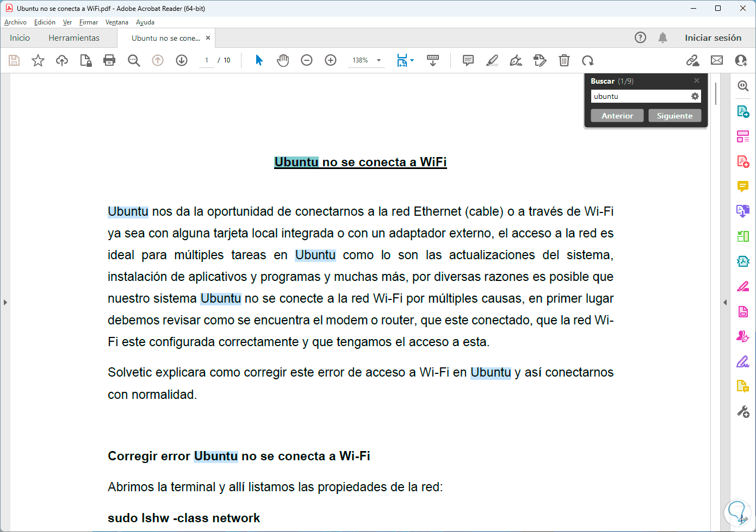Close the 'Ubuntu no se cone...' document tab
Viewport: 756px width, 532px height.
point(208,38)
